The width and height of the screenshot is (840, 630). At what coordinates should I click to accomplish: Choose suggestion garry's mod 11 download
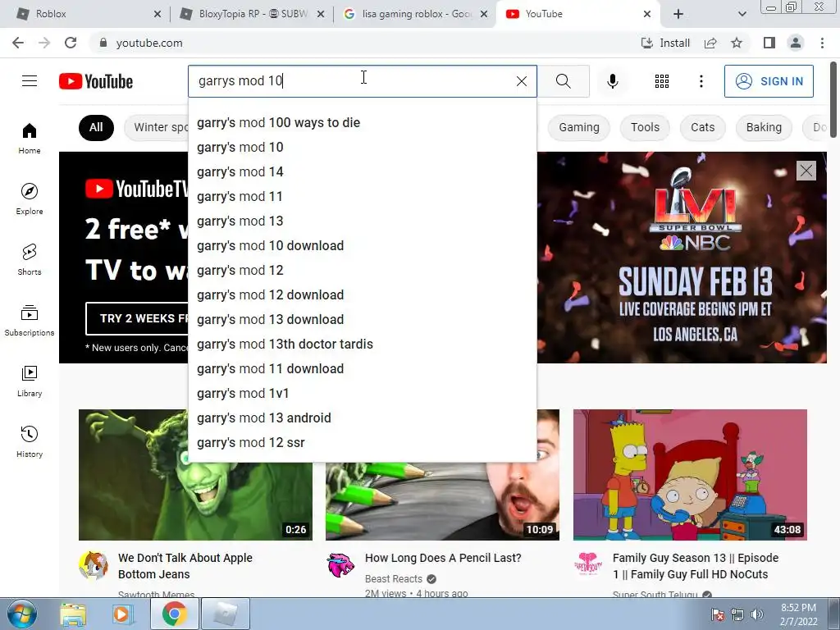[362, 369]
